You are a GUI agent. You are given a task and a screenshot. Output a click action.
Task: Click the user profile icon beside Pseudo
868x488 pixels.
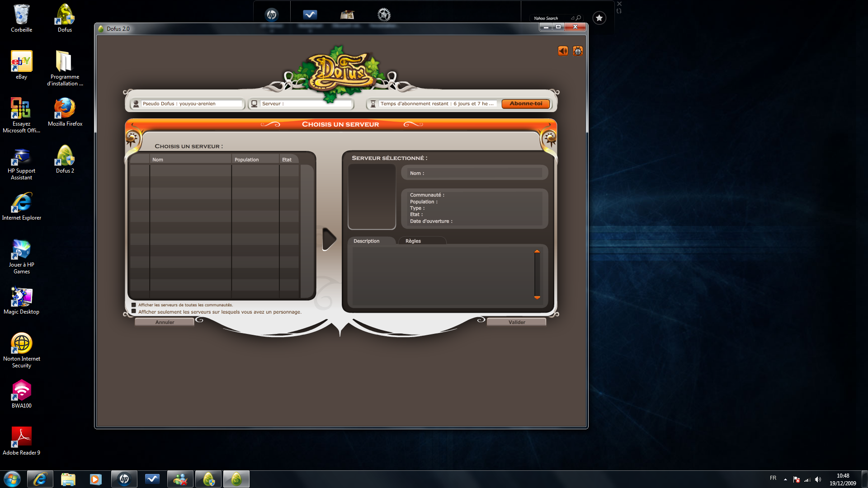point(136,104)
